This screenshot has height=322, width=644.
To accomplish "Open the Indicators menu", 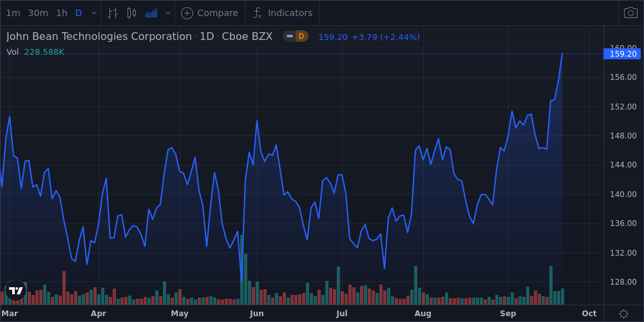I will tap(283, 13).
